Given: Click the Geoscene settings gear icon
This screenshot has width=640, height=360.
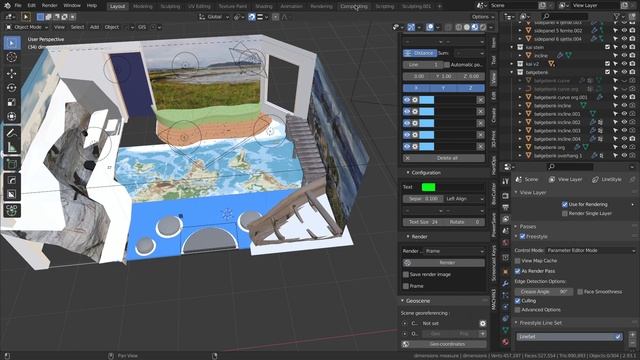Looking at the screenshot, I should point(482,323).
